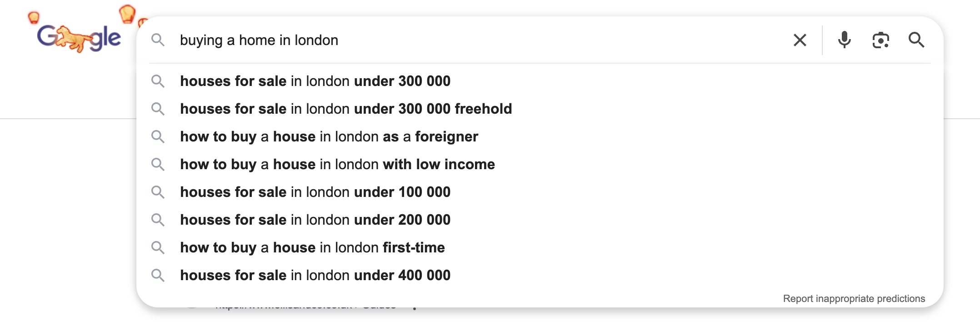980x322 pixels.
Task: Choose 'houses for sale under 100 000'
Action: [315, 192]
